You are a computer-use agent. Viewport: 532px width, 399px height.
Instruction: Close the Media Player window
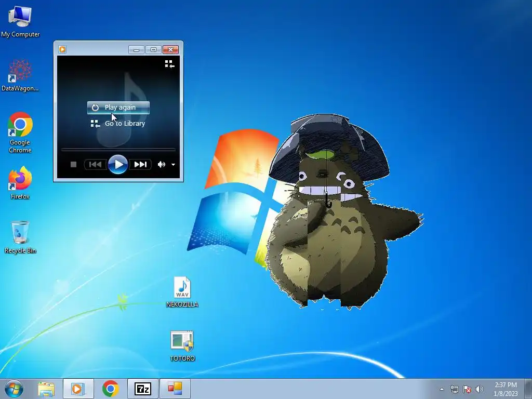tap(170, 50)
